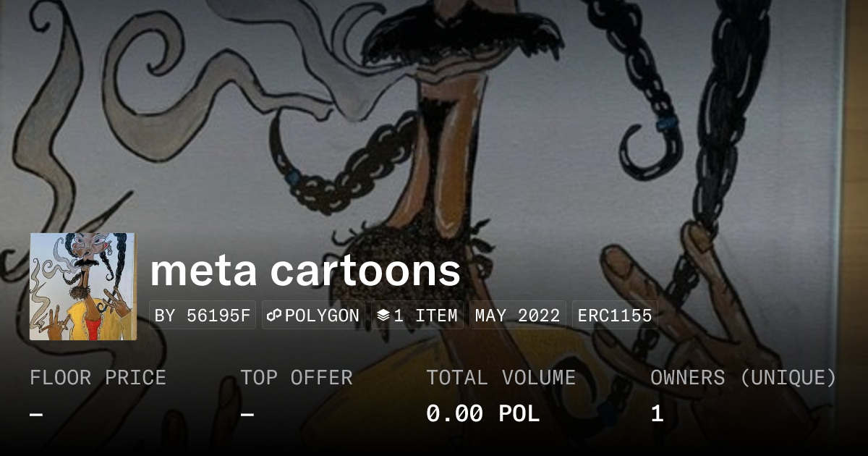Screen dimensions: 868x456
Task: Open creator profile BY 56195F
Action: point(203,316)
